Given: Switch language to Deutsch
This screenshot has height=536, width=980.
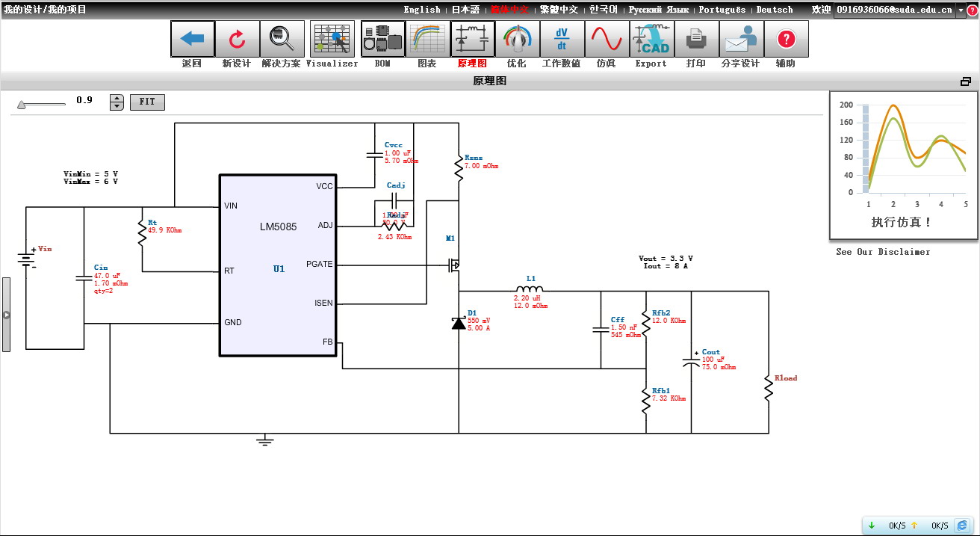Looking at the screenshot, I should 775,10.
